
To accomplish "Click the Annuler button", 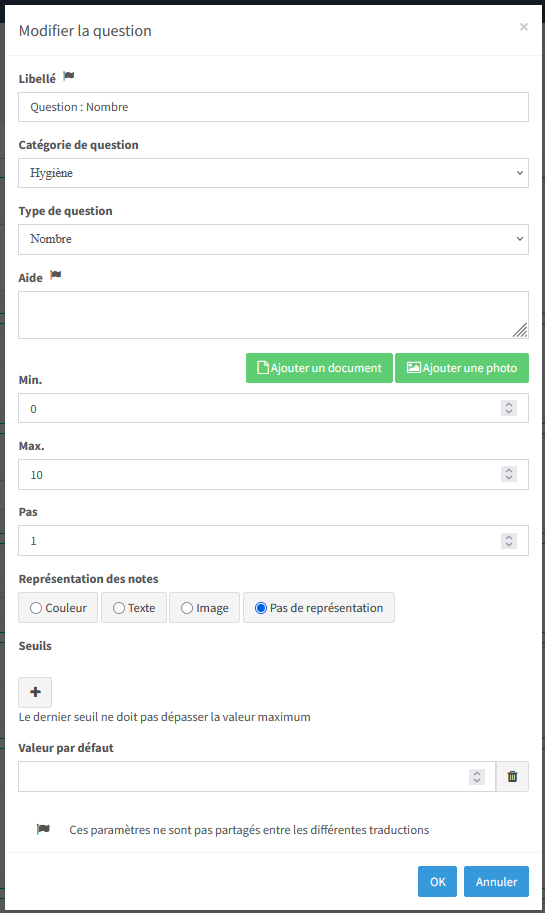I will pyautogui.click(x=496, y=882).
